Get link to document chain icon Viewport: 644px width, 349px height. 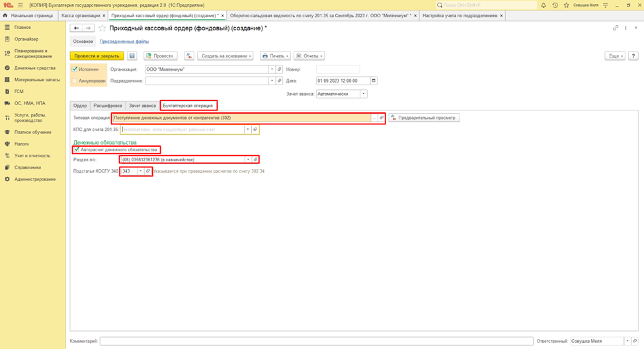[616, 28]
